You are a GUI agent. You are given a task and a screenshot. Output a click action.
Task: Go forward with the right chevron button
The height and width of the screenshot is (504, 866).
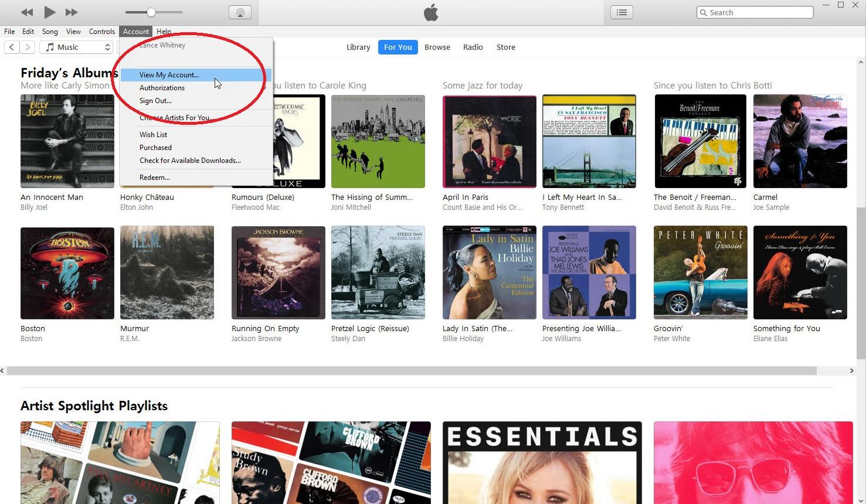28,47
